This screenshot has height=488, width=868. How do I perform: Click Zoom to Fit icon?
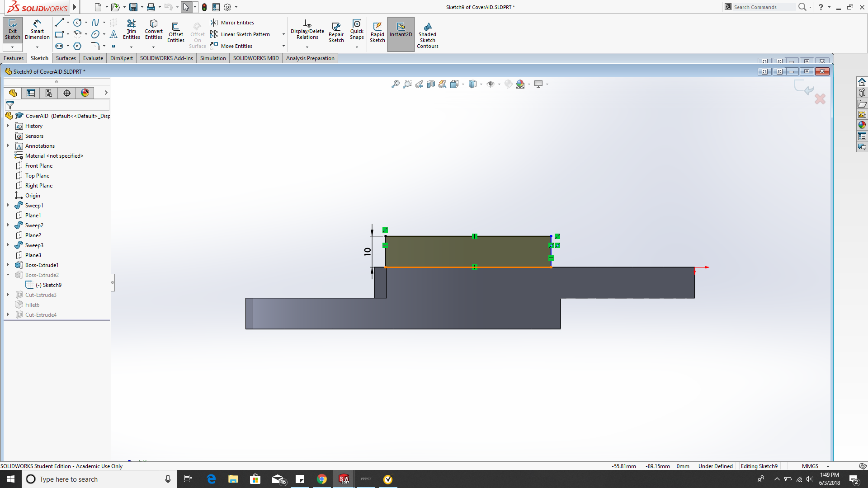click(396, 84)
